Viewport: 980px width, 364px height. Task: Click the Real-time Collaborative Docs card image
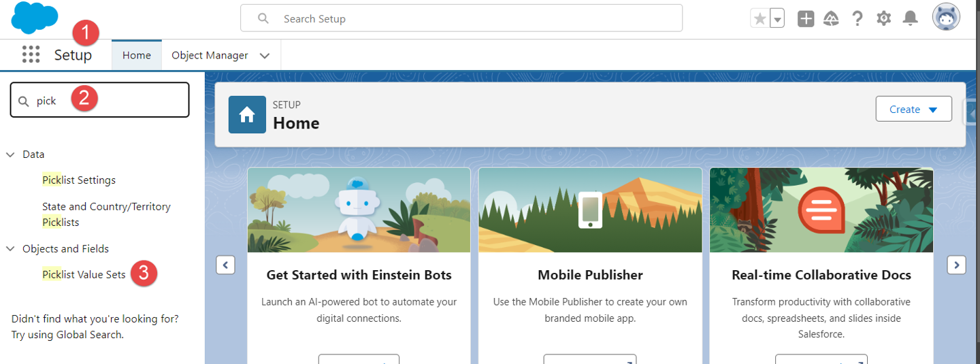(821, 210)
